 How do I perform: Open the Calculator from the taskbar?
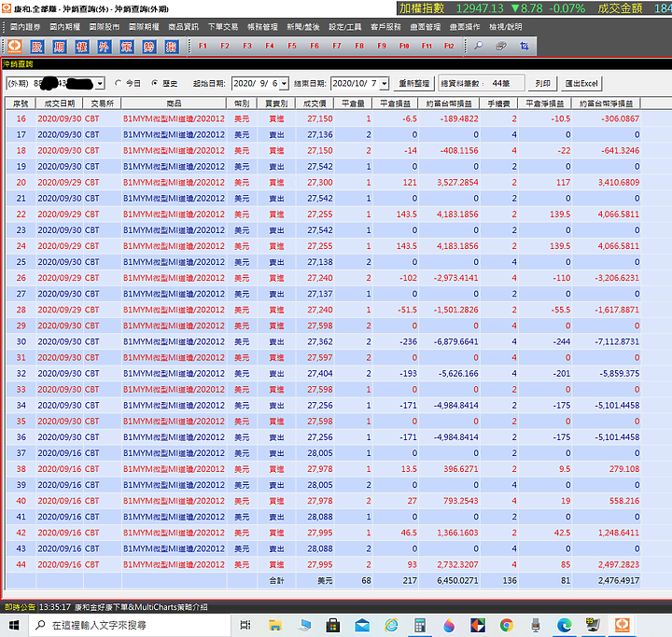(x=420, y=626)
